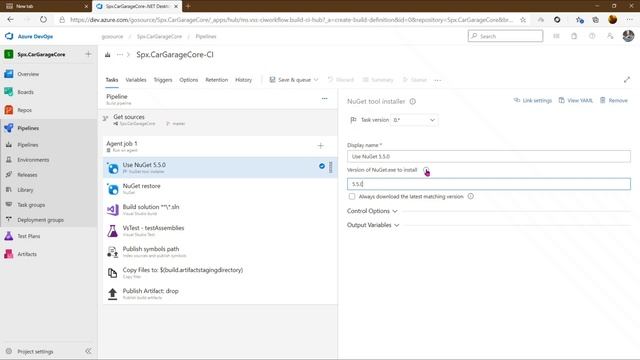Select the Copy Files to artifactstagingdirectory task
640x360 pixels.
coord(220,272)
